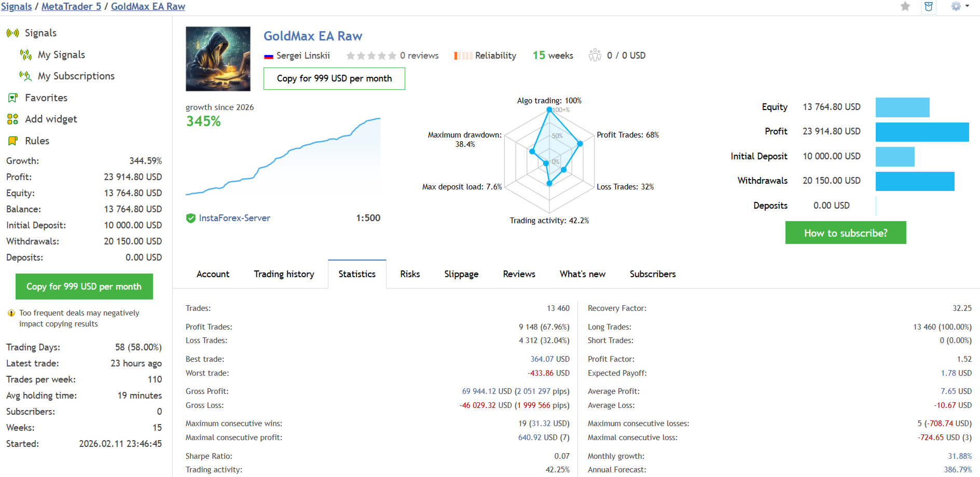Viewport: 980px width, 477px height.
Task: Click the Withdrawals blue bar
Action: [x=915, y=181]
